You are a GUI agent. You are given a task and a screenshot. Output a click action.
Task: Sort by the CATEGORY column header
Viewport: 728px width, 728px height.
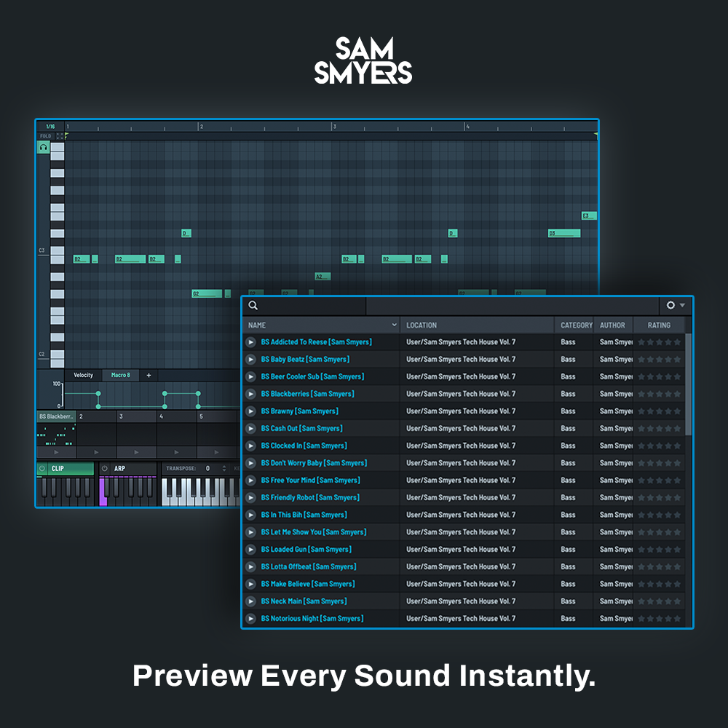pos(574,325)
